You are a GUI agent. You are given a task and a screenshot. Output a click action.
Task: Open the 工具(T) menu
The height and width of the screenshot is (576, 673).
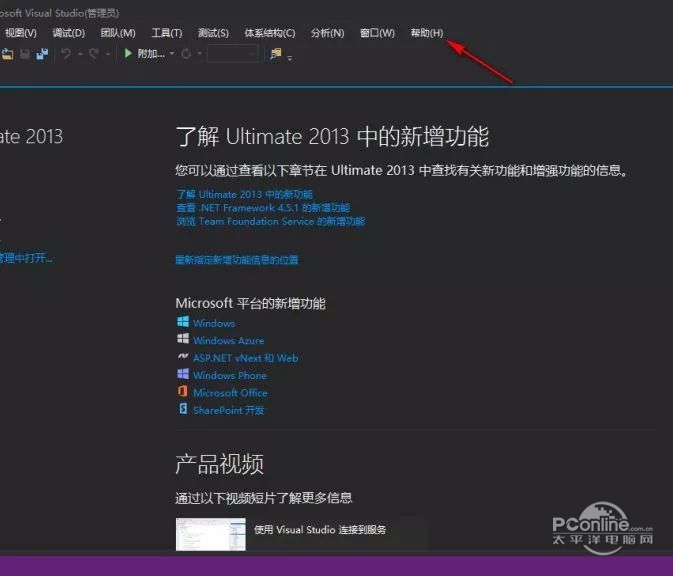coord(167,33)
